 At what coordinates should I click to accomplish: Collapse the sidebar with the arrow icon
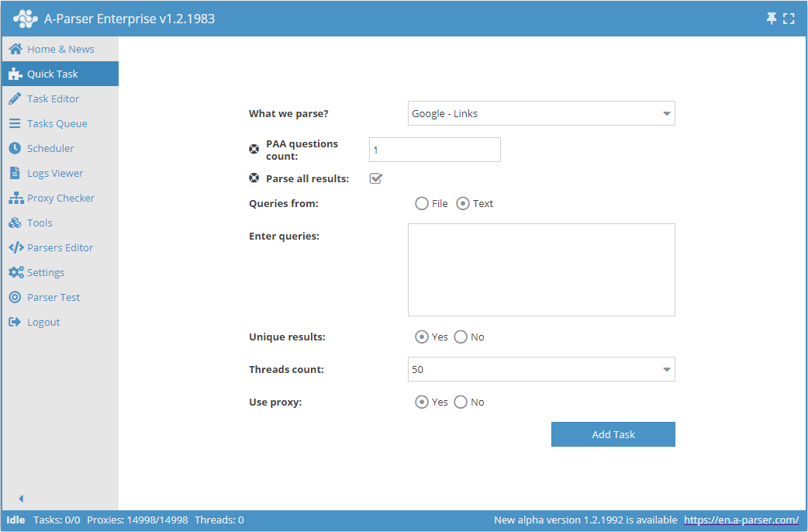point(21,499)
